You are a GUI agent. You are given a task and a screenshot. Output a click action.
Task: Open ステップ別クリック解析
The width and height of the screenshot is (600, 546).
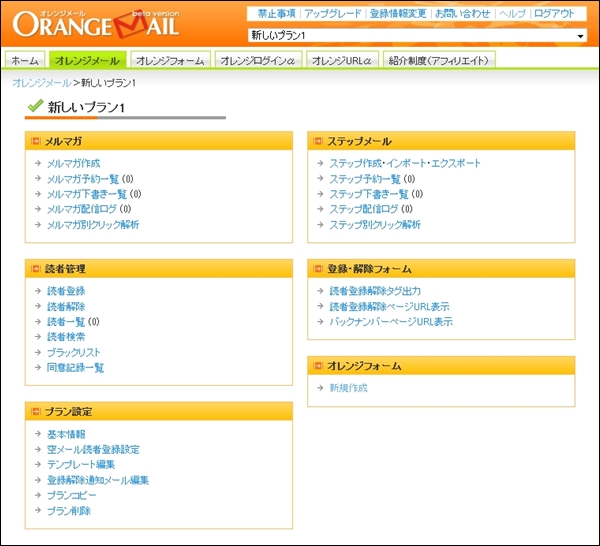(375, 225)
